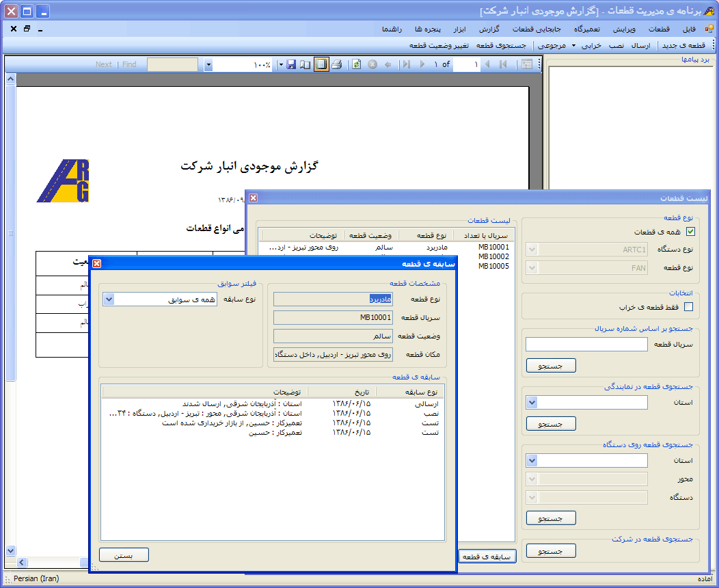Screen dimensions: 719x588
Task: Click بستن button in history dialog
Action: [x=124, y=555]
